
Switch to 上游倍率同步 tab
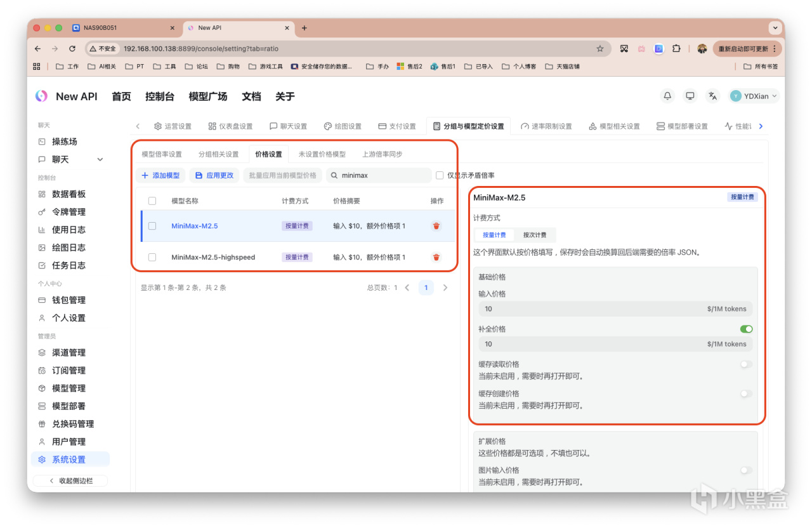(x=382, y=154)
